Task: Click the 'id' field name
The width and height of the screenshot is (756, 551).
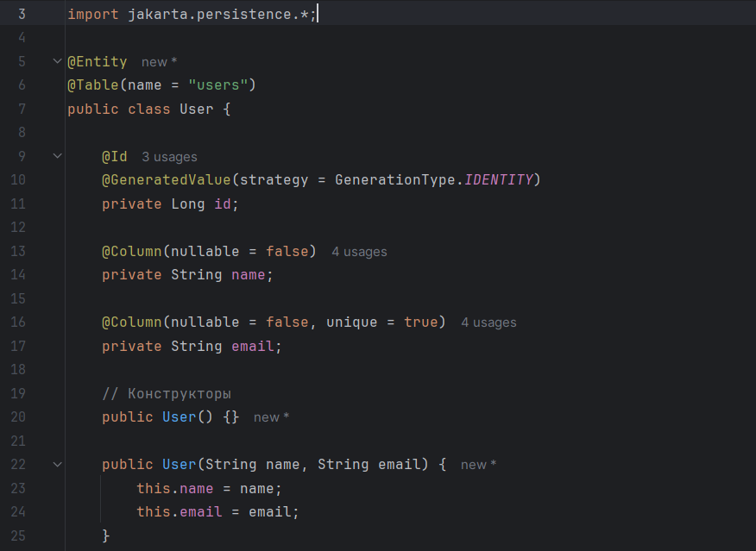Action: (x=223, y=203)
